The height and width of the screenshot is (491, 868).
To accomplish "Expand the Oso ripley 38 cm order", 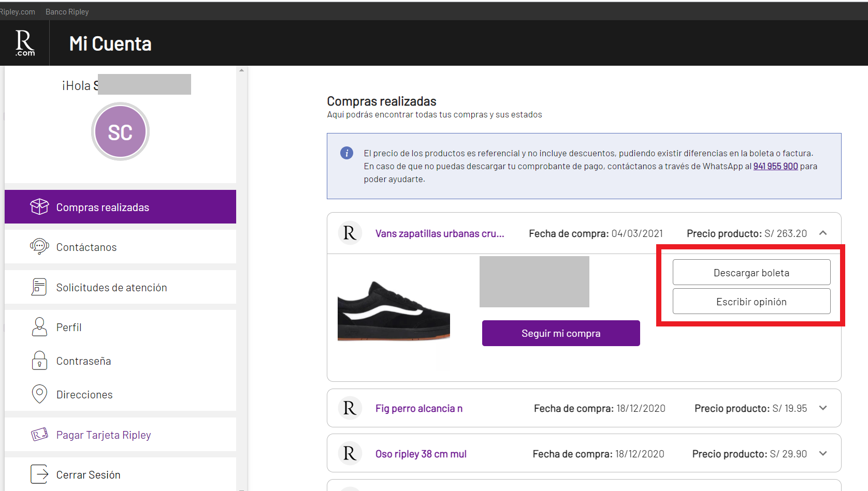I will (823, 454).
